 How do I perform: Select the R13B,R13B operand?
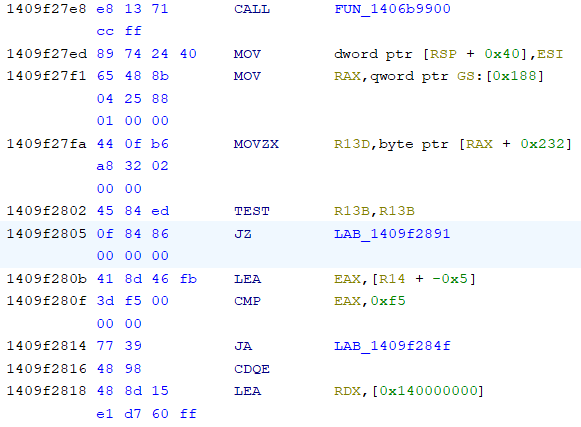374,211
